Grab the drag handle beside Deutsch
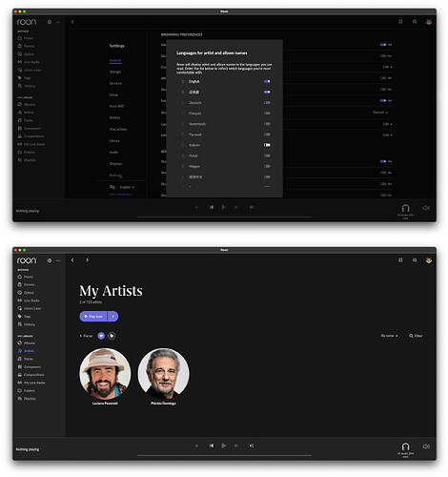The height and width of the screenshot is (477, 448). click(x=183, y=103)
